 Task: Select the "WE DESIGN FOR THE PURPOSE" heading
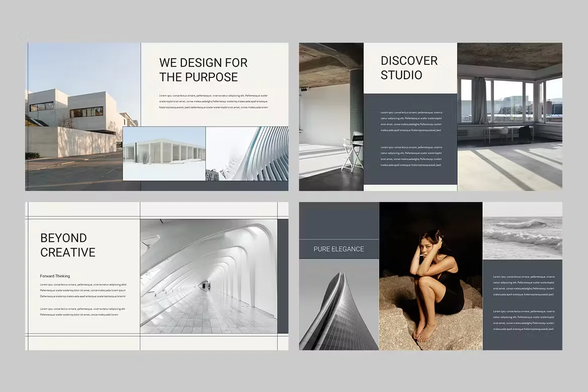click(203, 69)
